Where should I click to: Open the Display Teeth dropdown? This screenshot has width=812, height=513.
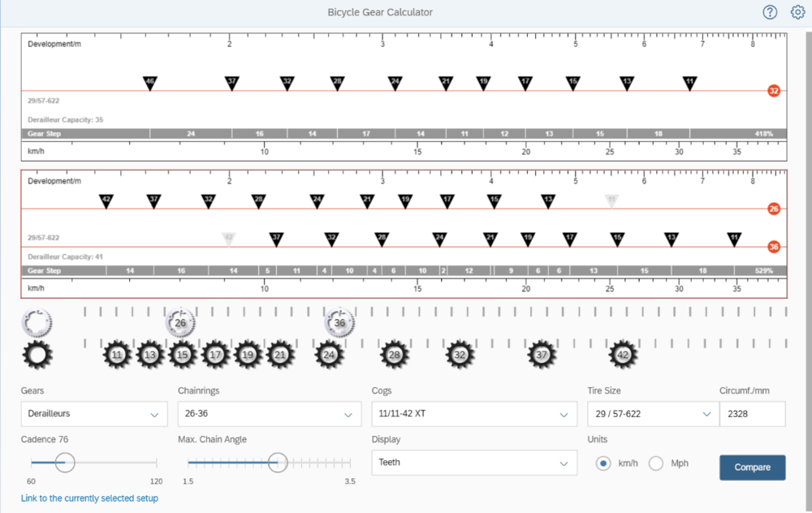tap(474, 463)
